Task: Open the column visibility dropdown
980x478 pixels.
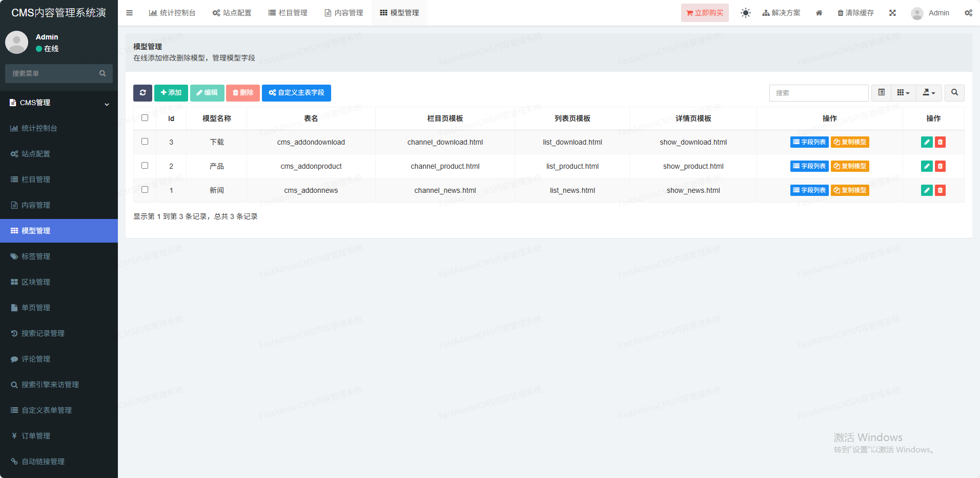Action: coord(903,93)
